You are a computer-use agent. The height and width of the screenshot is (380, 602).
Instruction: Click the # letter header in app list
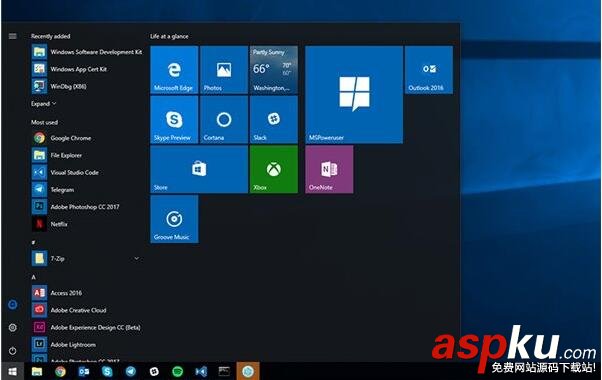33,243
